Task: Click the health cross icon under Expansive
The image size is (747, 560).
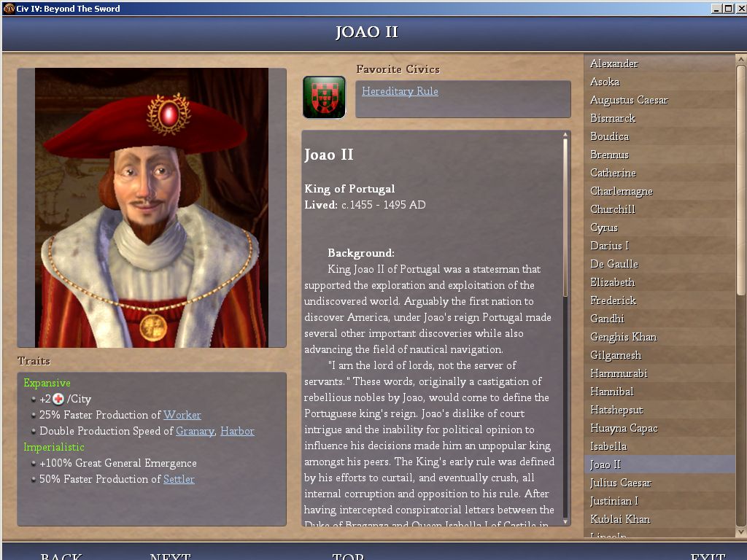Action: [x=58, y=399]
